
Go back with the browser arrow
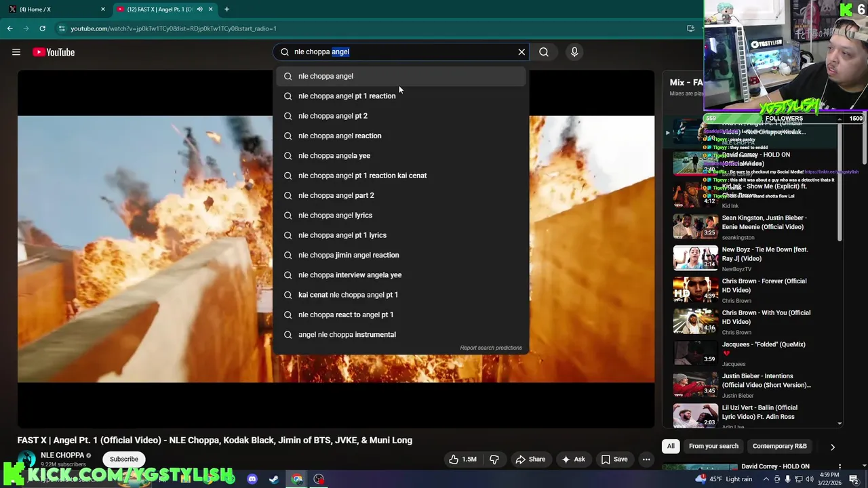click(x=9, y=28)
